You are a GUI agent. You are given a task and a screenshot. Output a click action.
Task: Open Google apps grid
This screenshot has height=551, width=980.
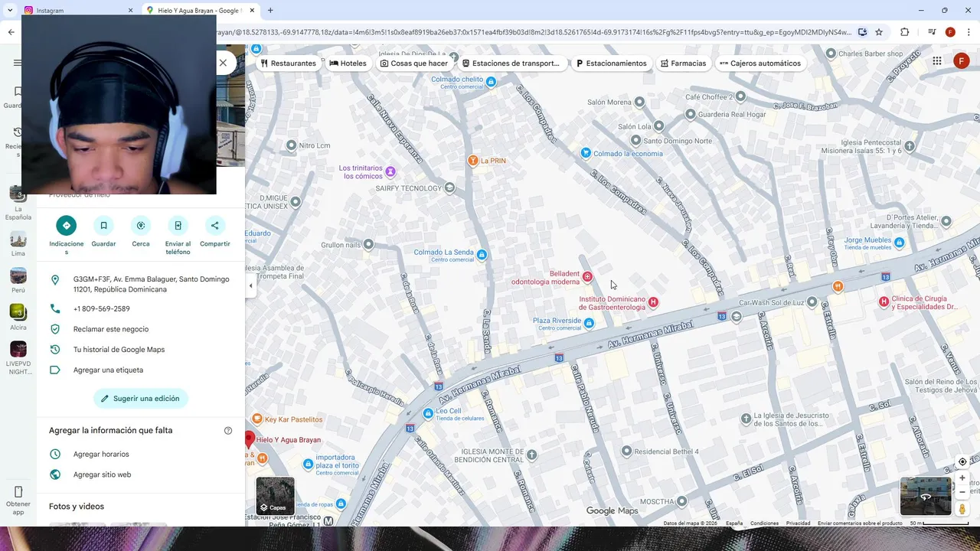point(937,61)
